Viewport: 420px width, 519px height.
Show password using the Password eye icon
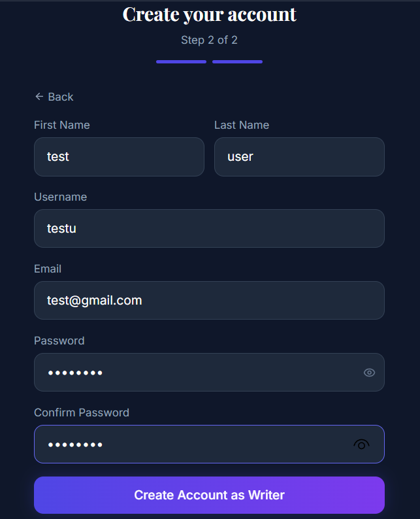(369, 373)
